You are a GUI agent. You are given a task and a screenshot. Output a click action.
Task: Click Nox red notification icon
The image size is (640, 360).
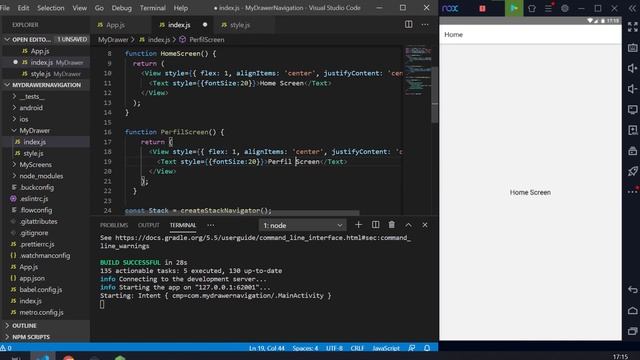point(482,8)
